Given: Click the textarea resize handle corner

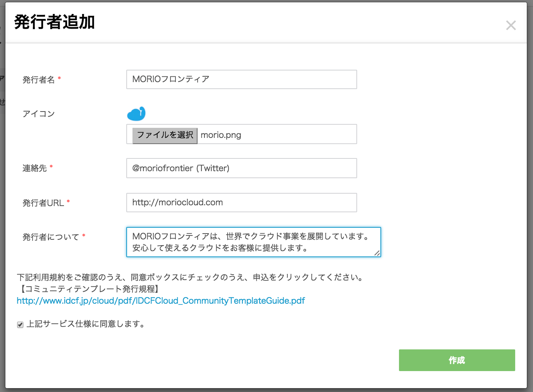Looking at the screenshot, I should (x=377, y=253).
